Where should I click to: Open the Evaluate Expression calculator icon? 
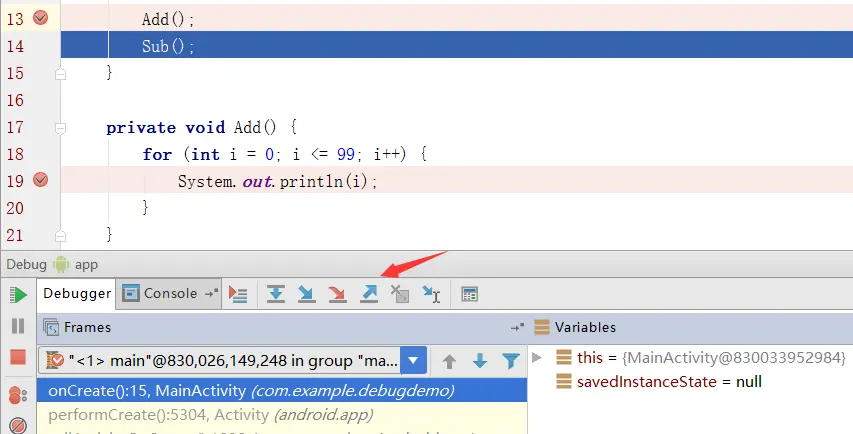tap(469, 294)
